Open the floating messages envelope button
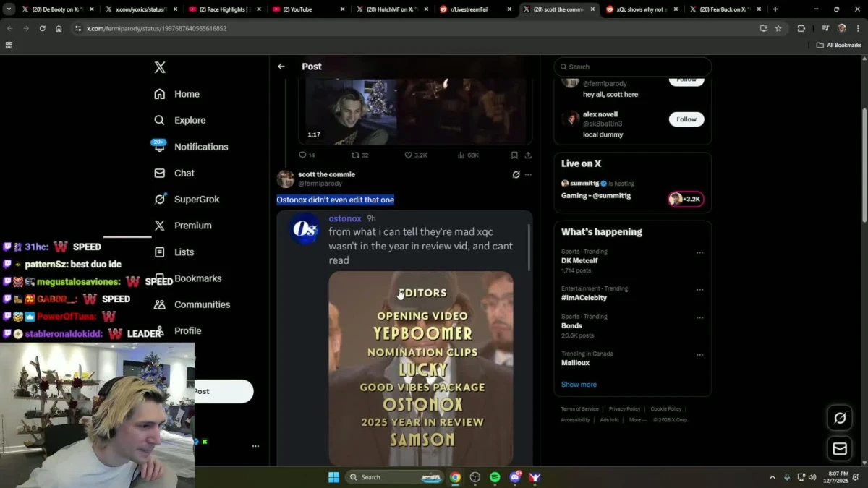Screen dimensions: 868x488 [840, 449]
